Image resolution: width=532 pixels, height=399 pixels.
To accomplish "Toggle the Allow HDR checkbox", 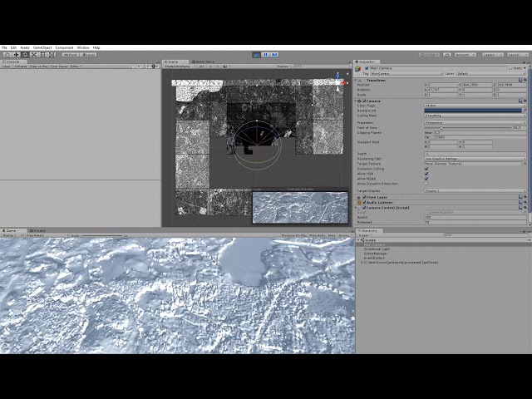I will [426, 174].
